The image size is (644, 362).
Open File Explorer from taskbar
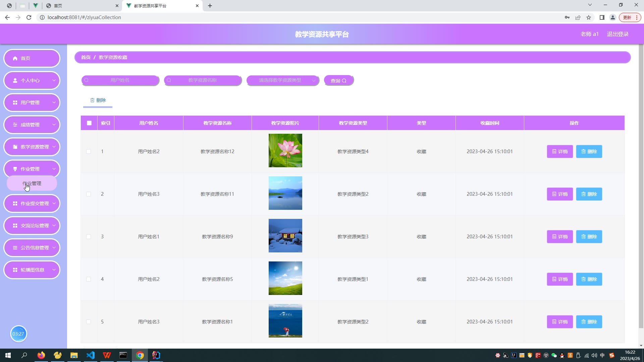(x=74, y=355)
